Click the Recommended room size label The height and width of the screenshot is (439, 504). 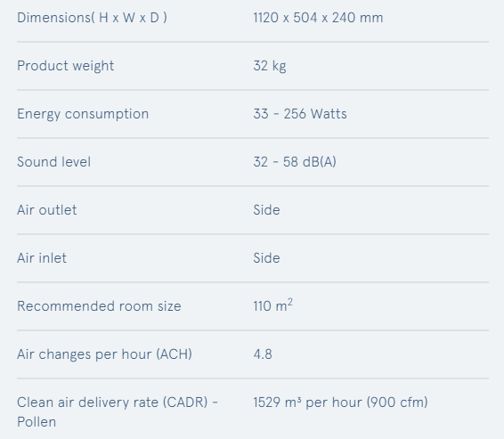coord(99,306)
